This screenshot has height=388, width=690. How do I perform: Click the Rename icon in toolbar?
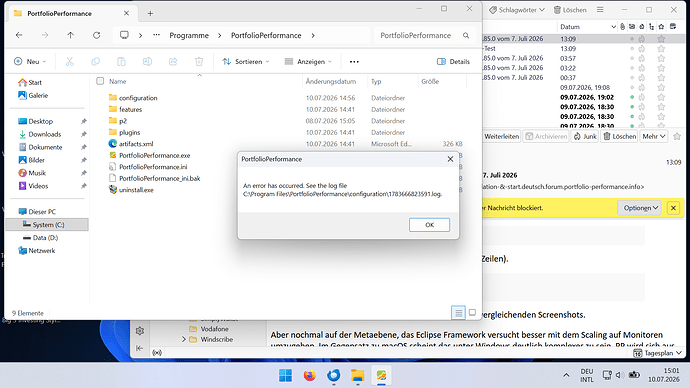(x=147, y=62)
